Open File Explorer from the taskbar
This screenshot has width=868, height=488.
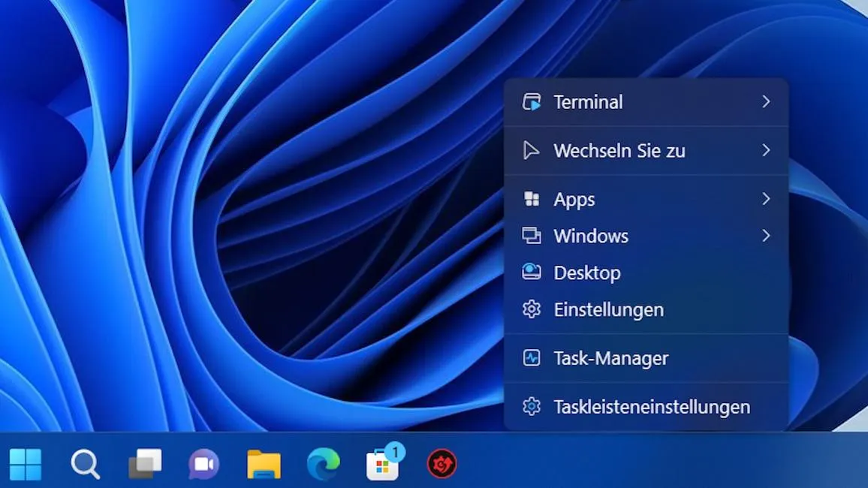point(264,464)
